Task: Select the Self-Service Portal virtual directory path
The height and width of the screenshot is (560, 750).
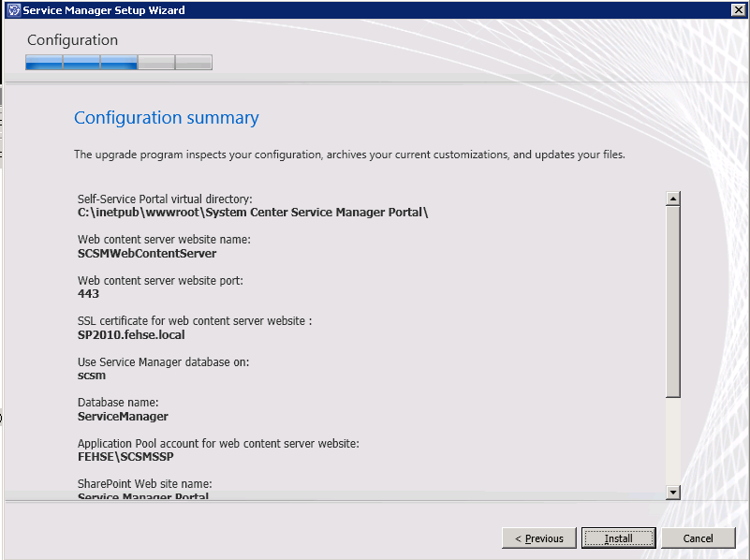Action: [x=253, y=213]
